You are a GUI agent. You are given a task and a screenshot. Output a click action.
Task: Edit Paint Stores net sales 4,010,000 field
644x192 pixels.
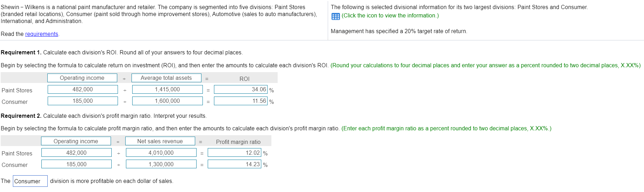pyautogui.click(x=161, y=153)
